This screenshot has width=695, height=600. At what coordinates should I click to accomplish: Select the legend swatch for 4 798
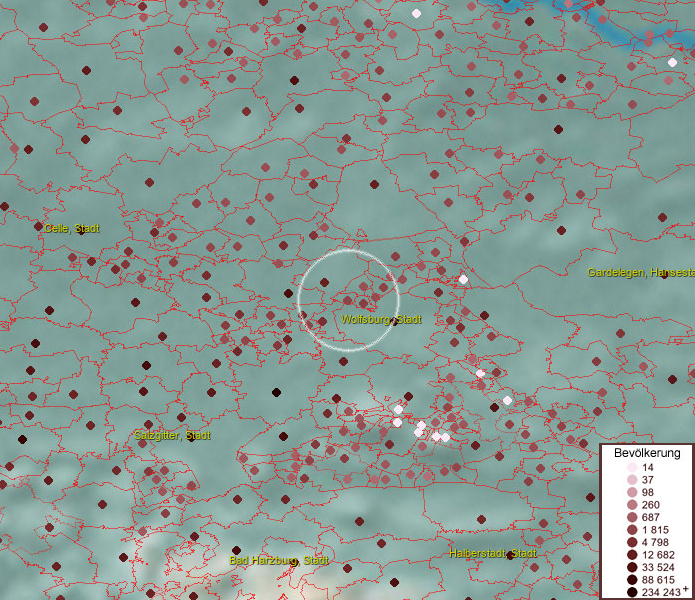632,542
